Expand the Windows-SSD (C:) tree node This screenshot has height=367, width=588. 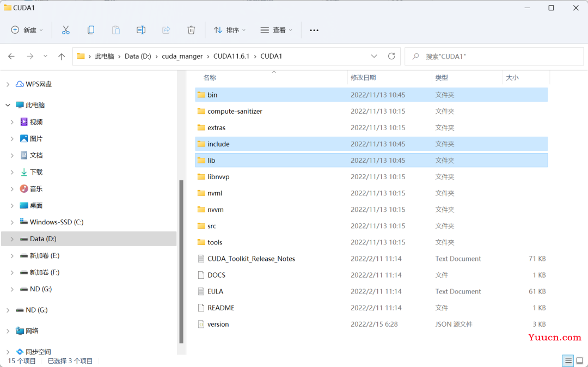[12, 222]
